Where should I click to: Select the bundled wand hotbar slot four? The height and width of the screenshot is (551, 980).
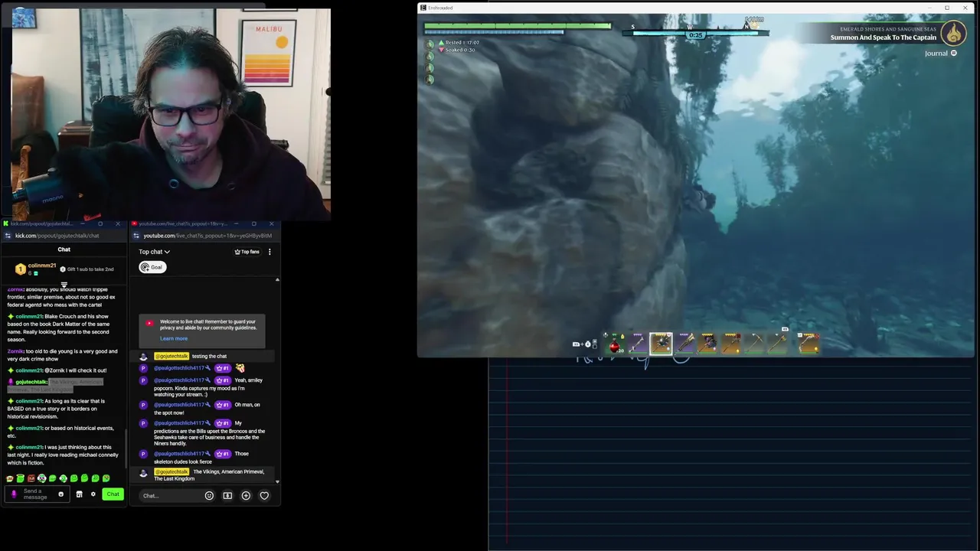point(684,345)
